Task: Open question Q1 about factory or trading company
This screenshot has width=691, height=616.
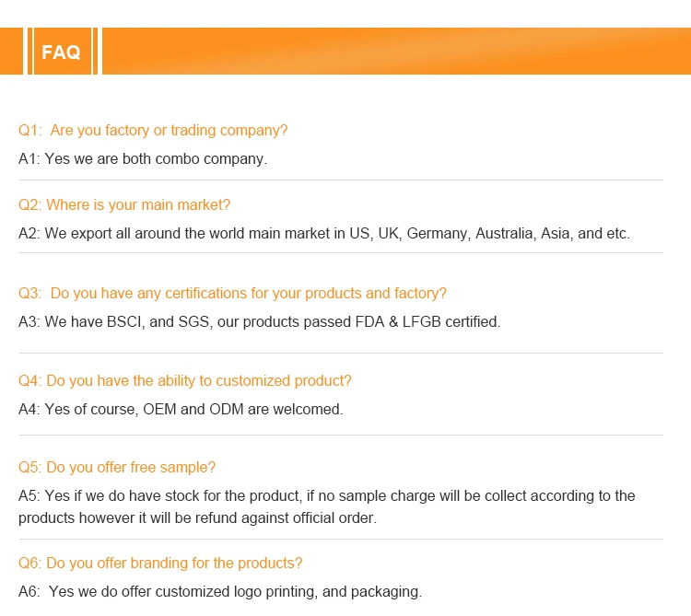Action: point(153,131)
